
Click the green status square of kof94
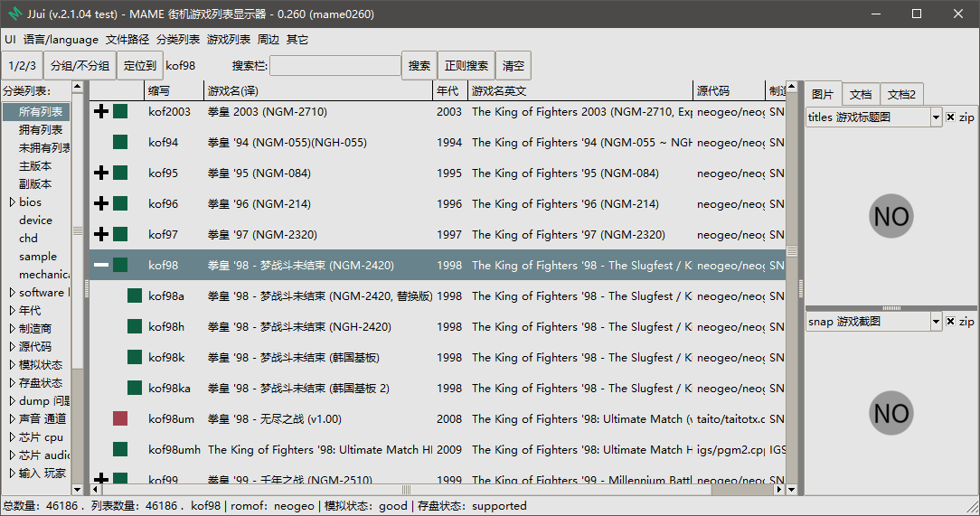tap(120, 143)
